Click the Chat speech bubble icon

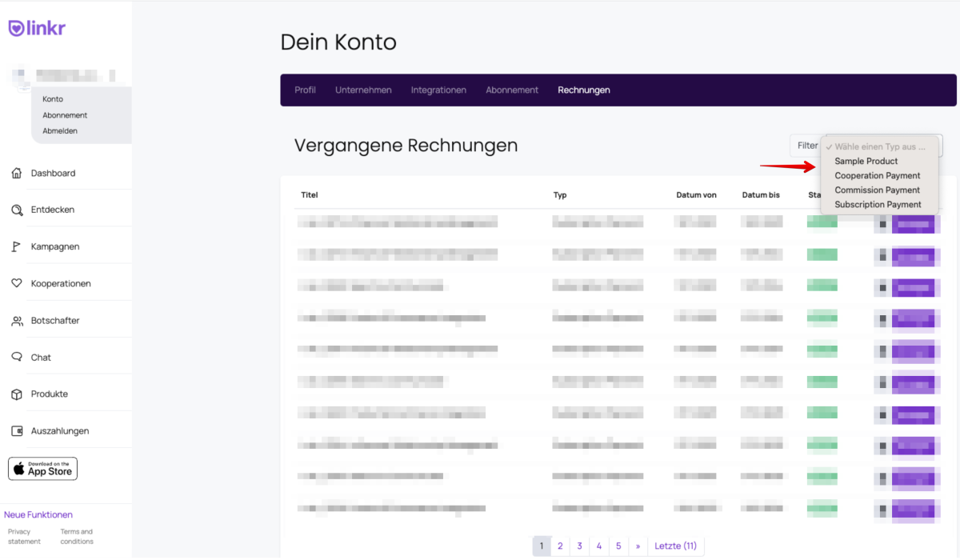pyautogui.click(x=17, y=358)
